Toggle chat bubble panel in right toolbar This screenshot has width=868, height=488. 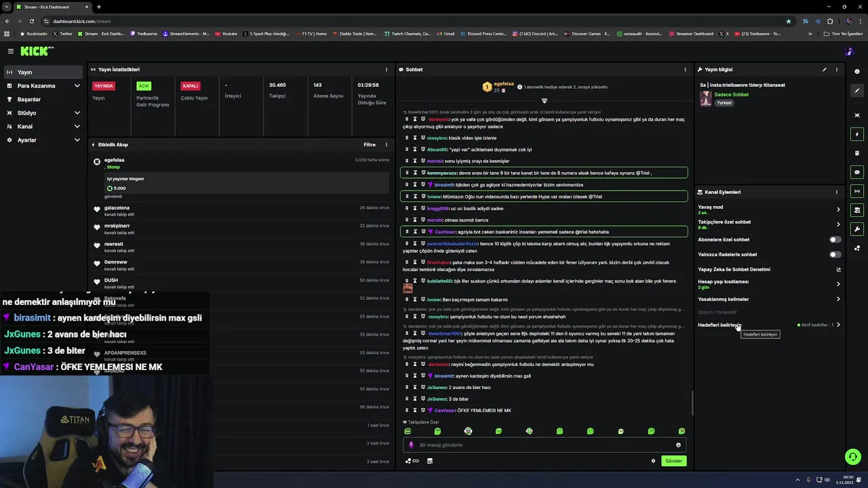coord(857,172)
